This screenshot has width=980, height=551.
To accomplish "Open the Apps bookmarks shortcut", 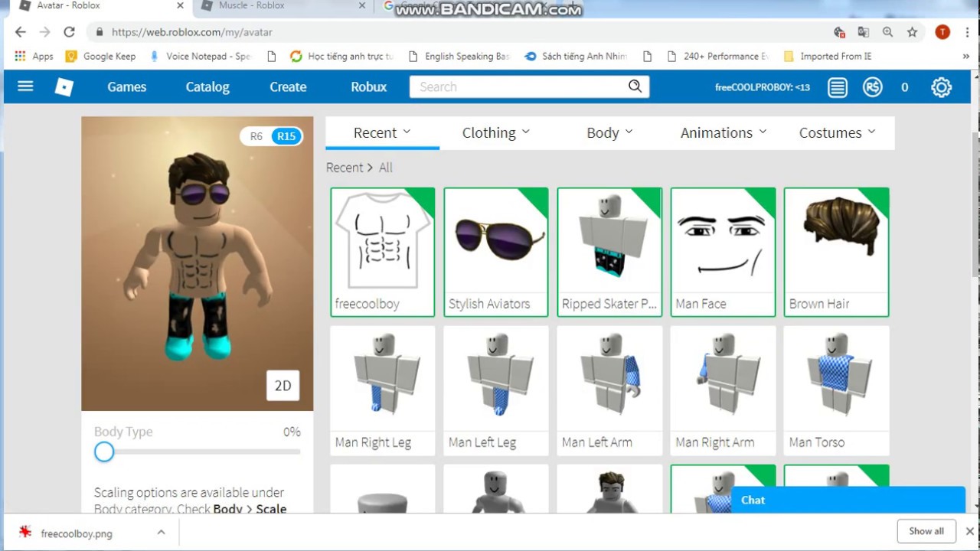I will (34, 56).
